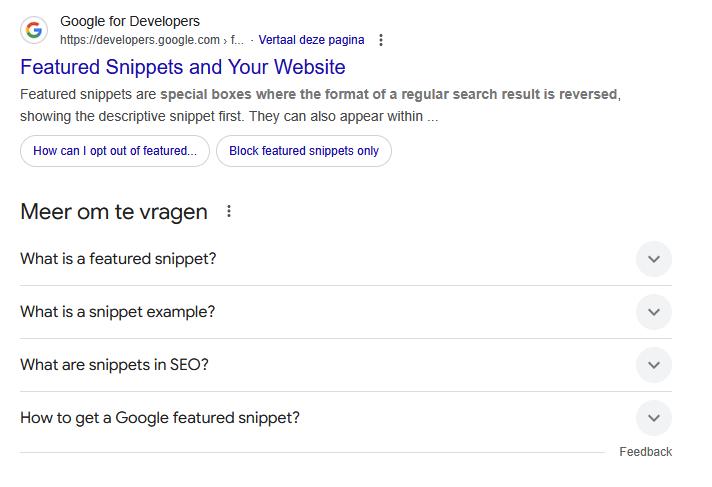The image size is (712, 487).
Task: Click the Feedback link below the questions
Action: (645, 452)
